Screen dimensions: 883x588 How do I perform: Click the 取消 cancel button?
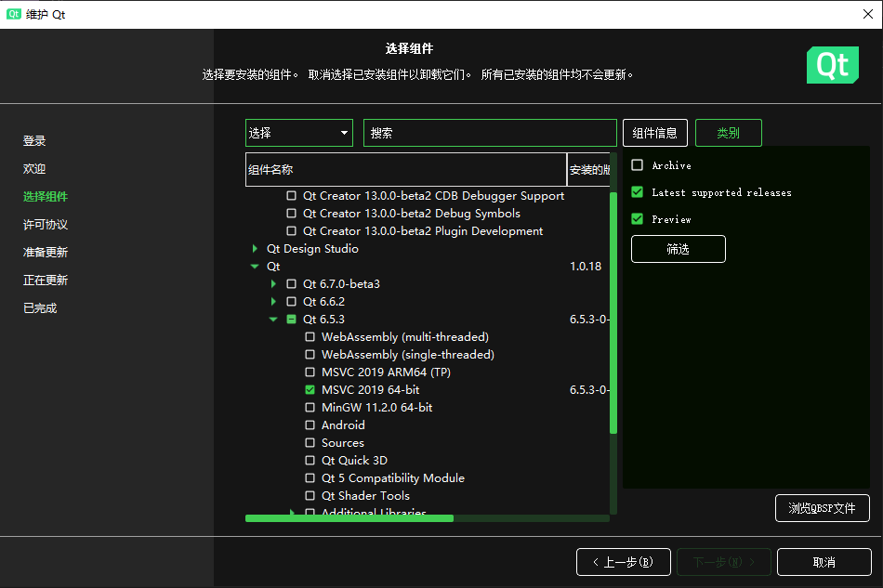tap(824, 562)
